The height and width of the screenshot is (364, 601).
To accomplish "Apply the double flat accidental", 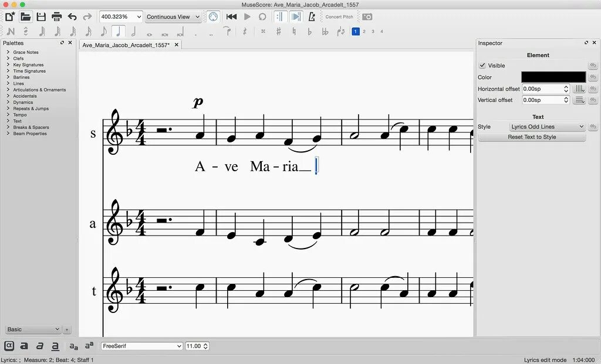I will (325, 32).
